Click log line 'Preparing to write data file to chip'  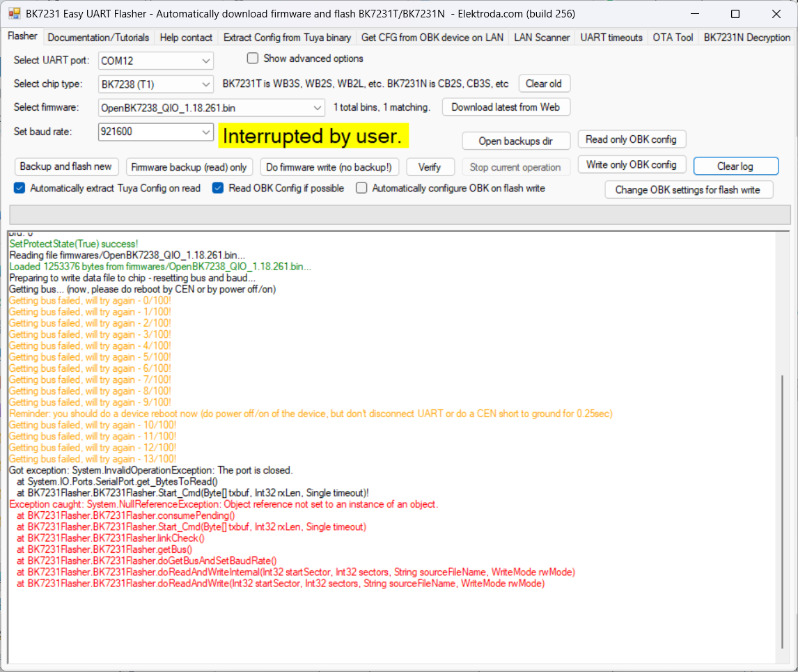point(132,277)
